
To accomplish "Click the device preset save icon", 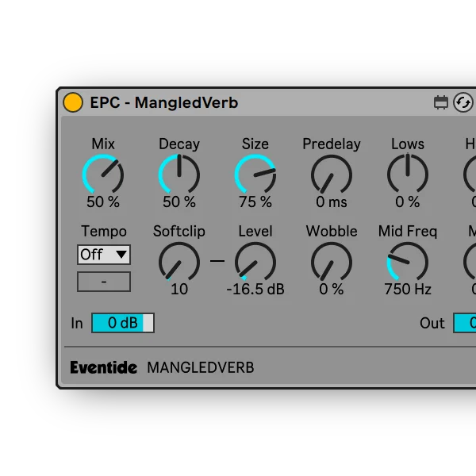I will coord(441,102).
